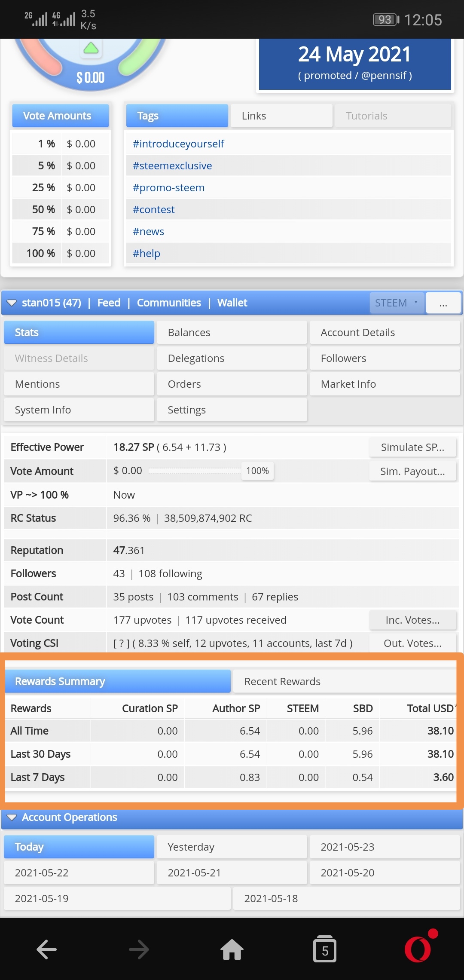Open the Market Info tab
The image size is (464, 980).
(385, 384)
